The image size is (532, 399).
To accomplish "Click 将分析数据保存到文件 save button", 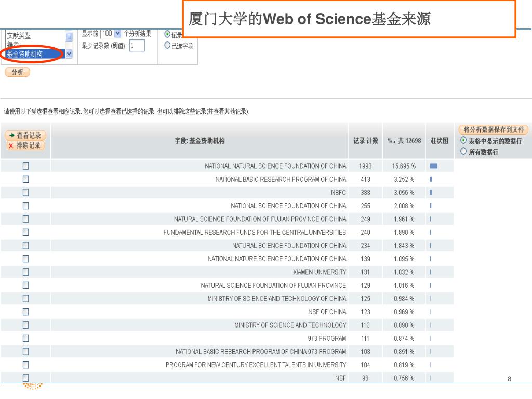I will [x=494, y=129].
